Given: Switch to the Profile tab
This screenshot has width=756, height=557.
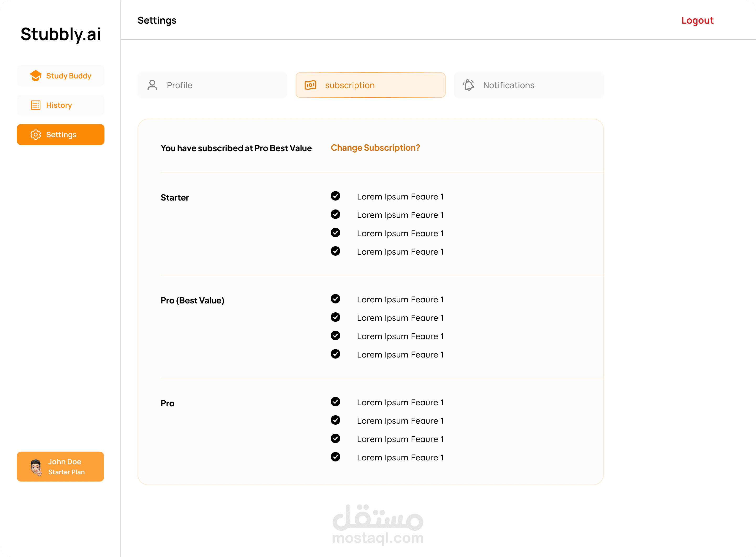Looking at the screenshot, I should click(212, 85).
